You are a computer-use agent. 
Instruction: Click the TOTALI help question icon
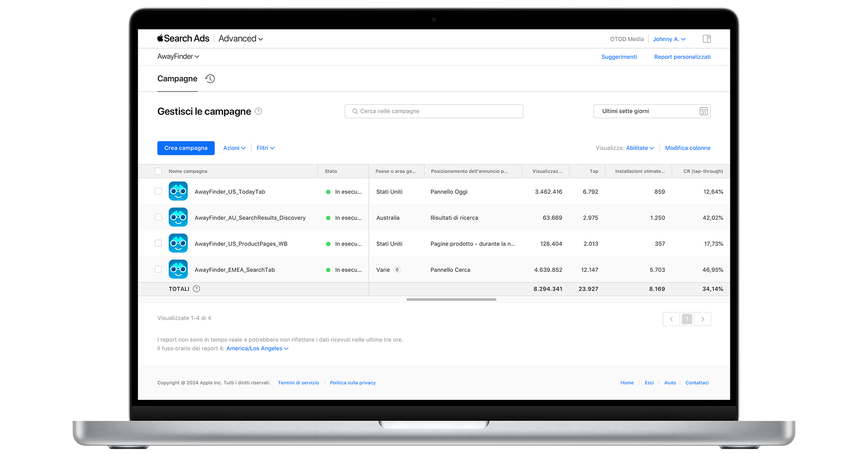[197, 289]
